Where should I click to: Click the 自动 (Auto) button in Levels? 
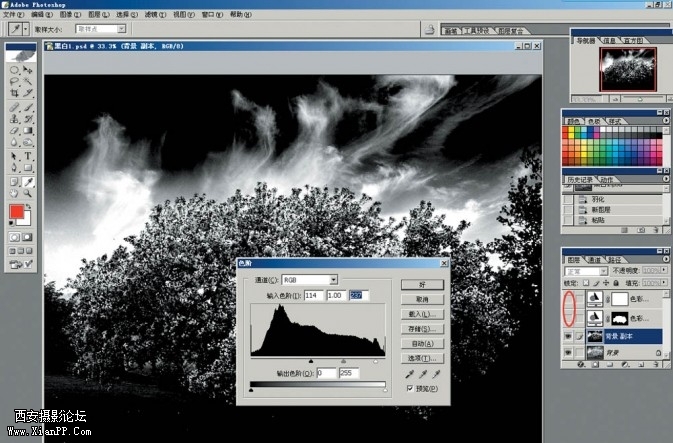(422, 343)
